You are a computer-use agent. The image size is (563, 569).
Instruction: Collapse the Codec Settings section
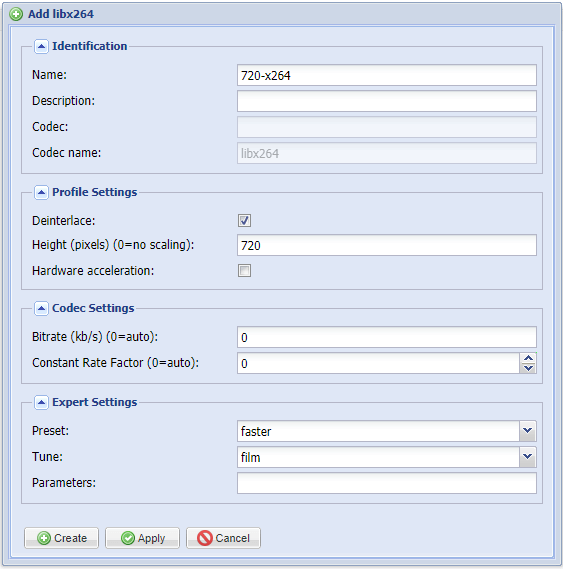[41, 308]
